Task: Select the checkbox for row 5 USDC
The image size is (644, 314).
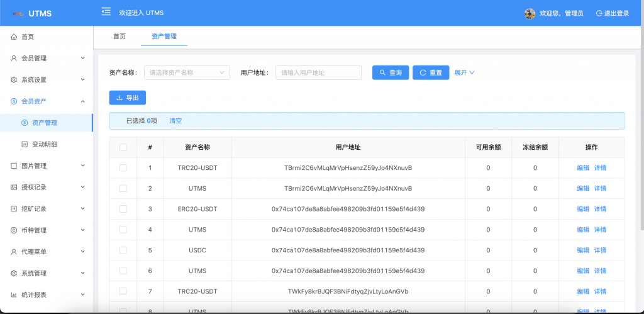Action: 123,250
